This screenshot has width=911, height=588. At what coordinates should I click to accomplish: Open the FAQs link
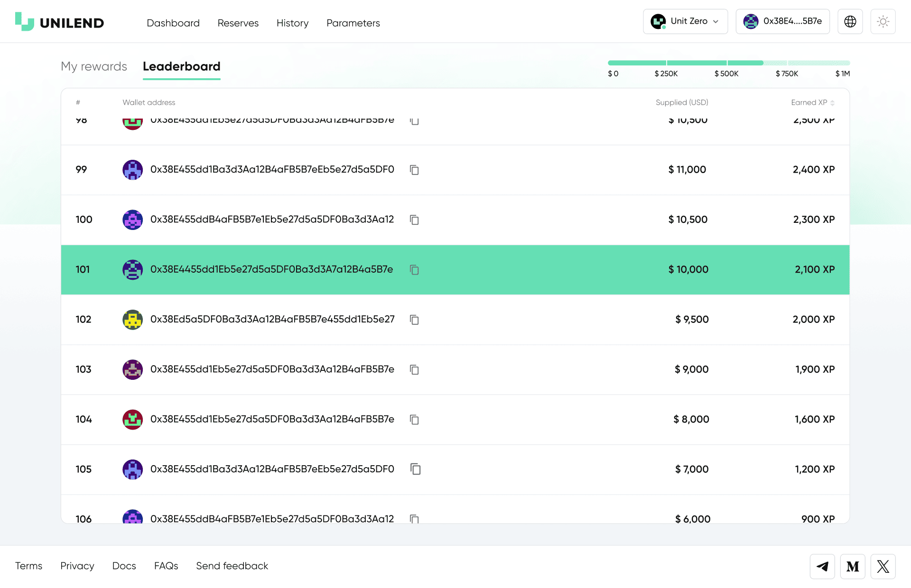point(166,566)
